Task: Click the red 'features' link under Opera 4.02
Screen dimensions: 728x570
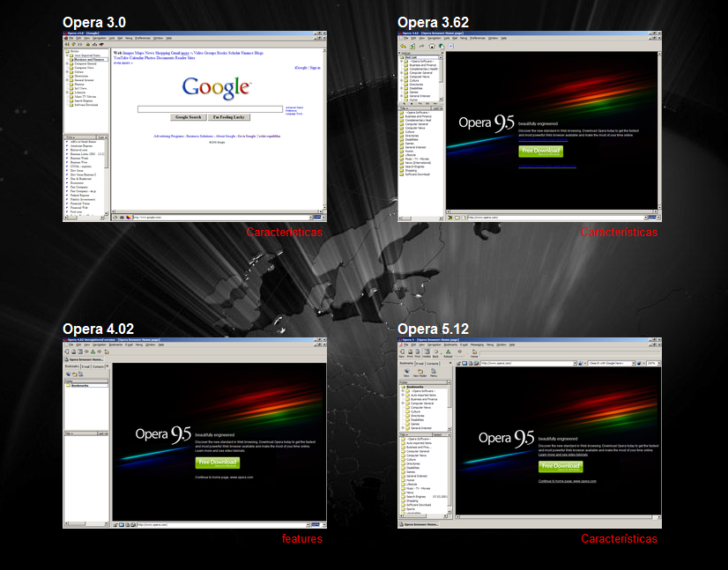Action: [x=301, y=539]
